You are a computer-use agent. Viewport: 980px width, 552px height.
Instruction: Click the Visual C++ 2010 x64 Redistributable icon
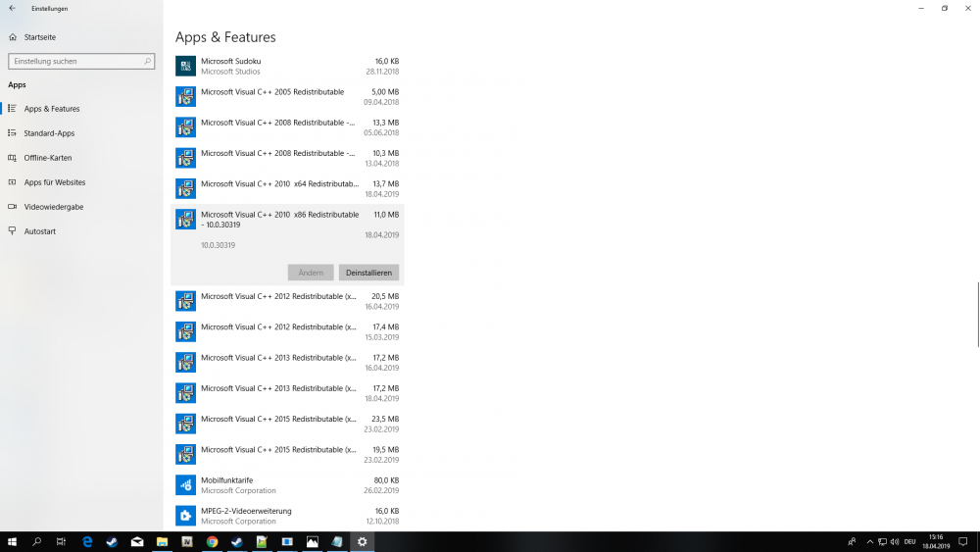[x=185, y=189]
